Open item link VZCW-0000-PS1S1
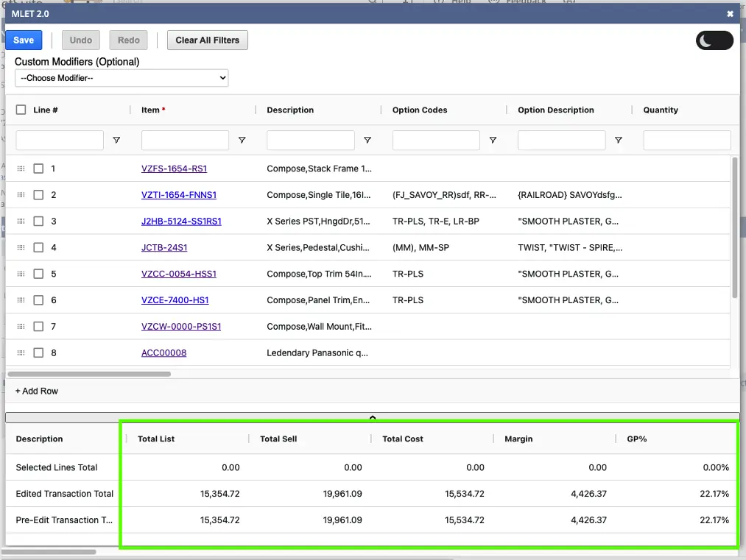746x560 pixels. pos(181,327)
